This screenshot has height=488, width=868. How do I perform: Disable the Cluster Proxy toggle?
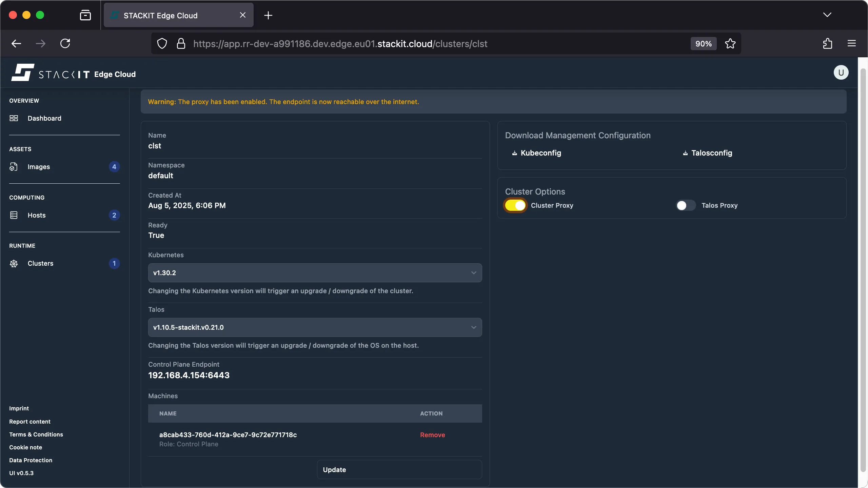pyautogui.click(x=515, y=205)
